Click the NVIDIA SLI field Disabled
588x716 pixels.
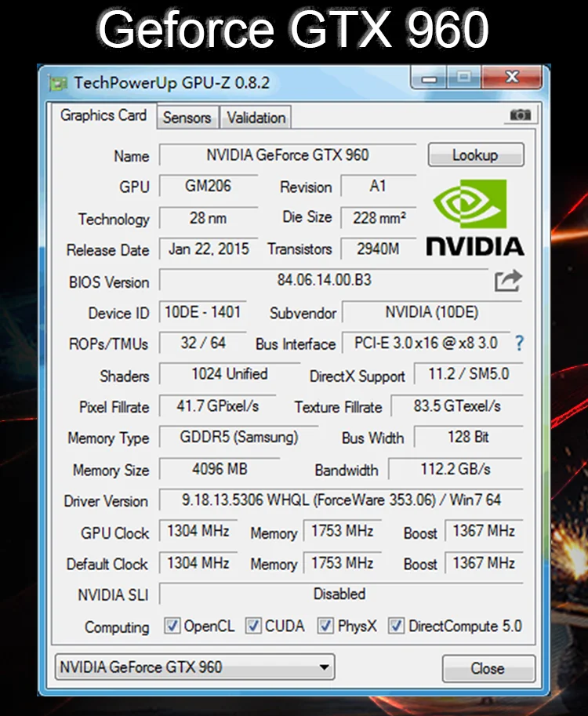tap(341, 594)
